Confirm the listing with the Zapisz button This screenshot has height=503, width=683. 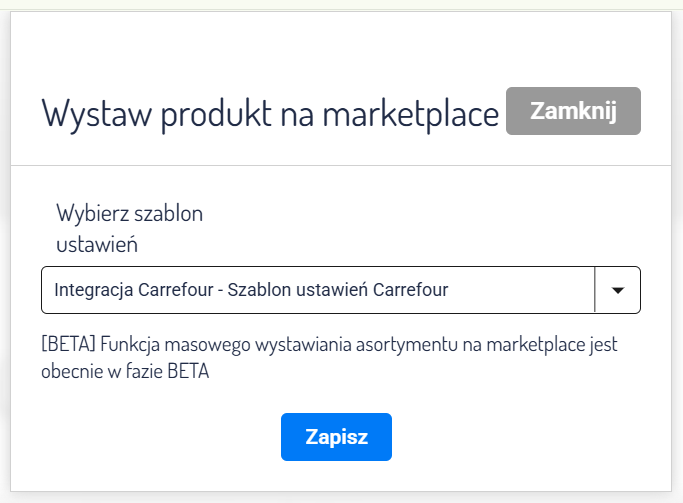tap(336, 437)
